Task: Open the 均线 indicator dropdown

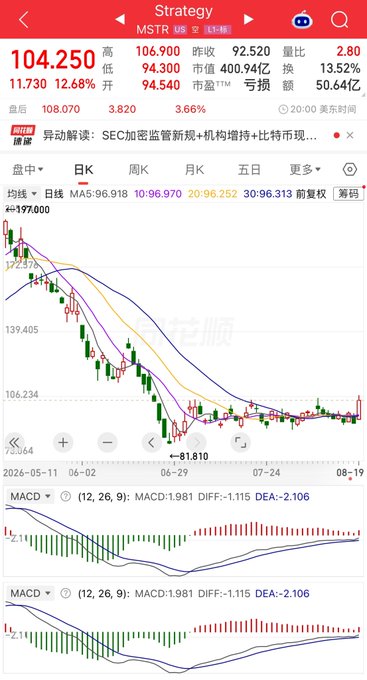Action: [x=22, y=194]
